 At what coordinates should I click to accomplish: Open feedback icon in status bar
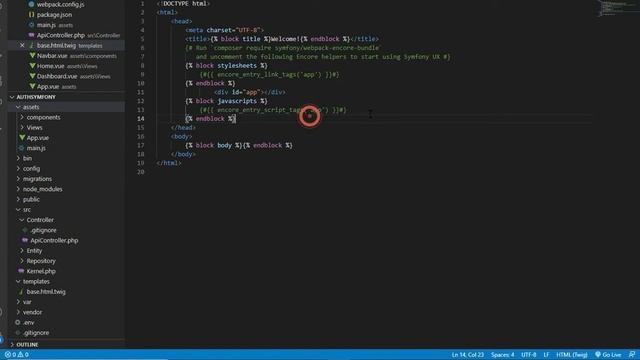click(x=632, y=355)
